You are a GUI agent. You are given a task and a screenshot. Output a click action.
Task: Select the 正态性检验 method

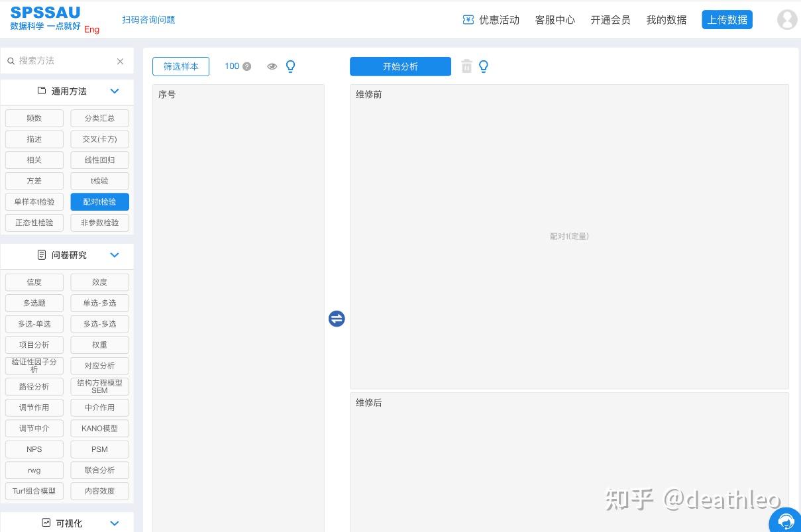click(34, 223)
